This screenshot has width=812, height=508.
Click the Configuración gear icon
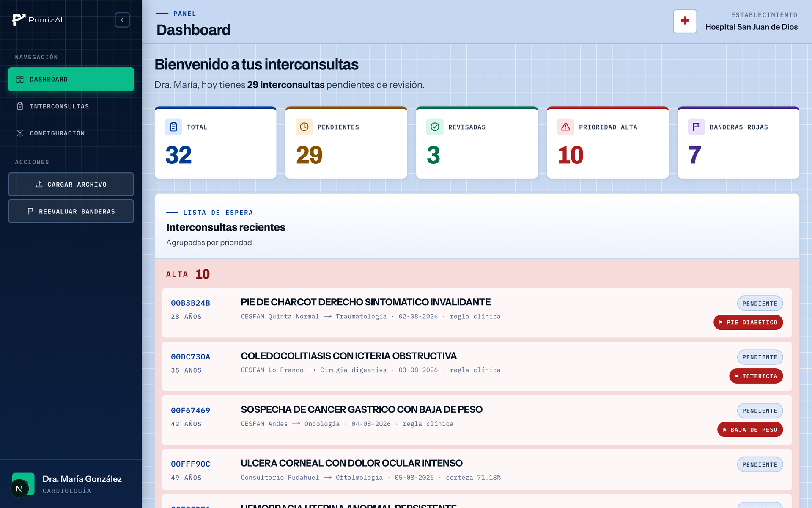coord(20,133)
